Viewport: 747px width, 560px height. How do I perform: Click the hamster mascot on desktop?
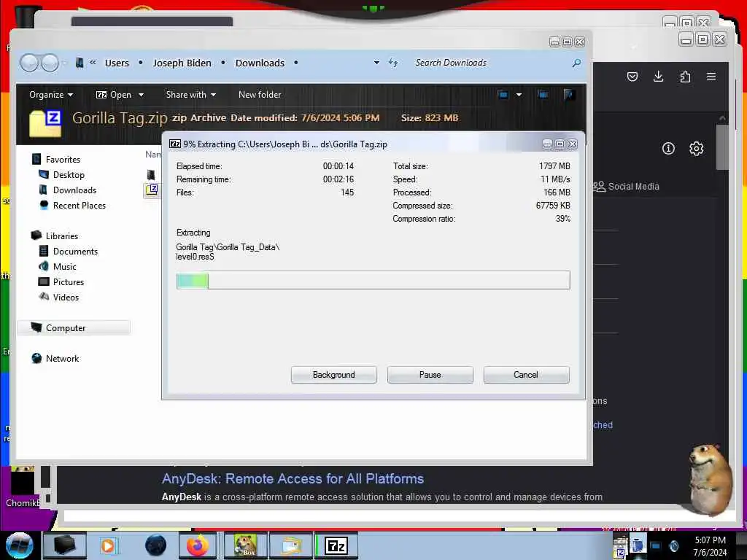tap(711, 478)
